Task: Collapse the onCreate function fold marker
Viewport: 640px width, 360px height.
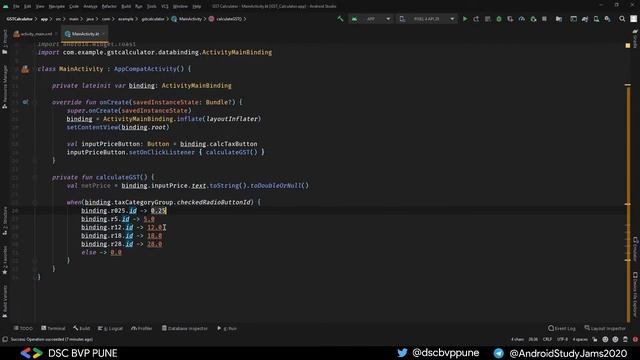Action: 36,102
